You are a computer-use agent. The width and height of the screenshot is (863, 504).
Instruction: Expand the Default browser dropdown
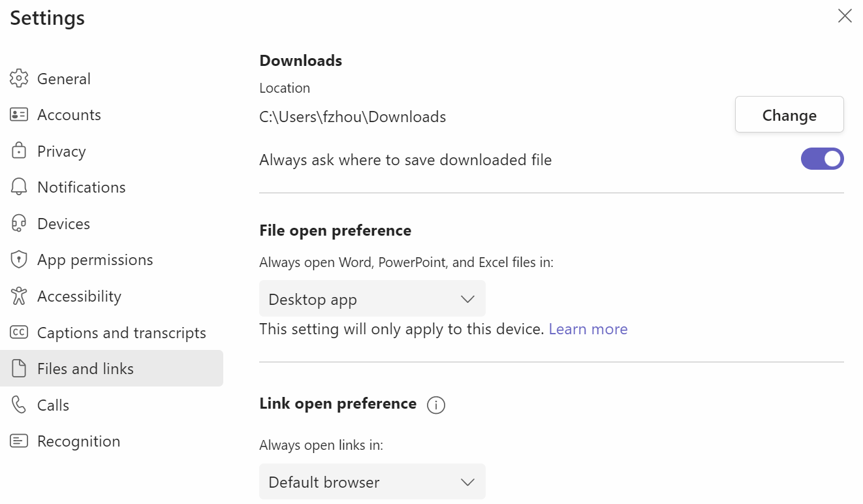tap(372, 482)
